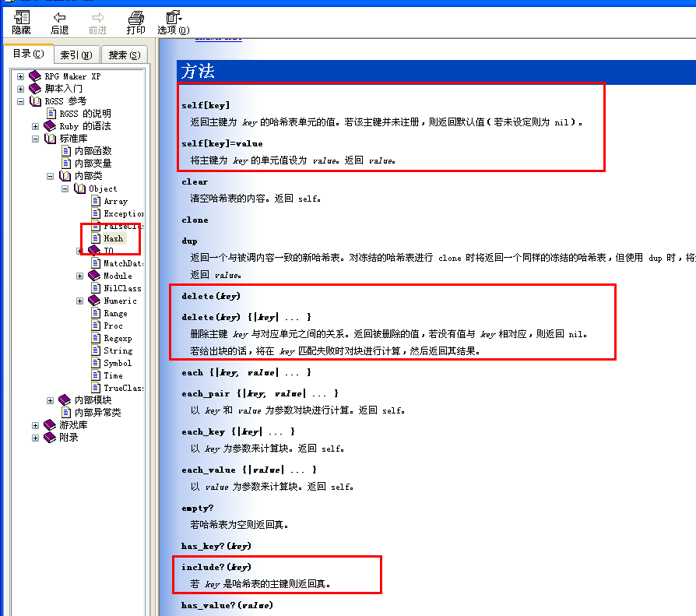Go back with the 后退 toolbar button
696x616 pixels.
click(59, 23)
